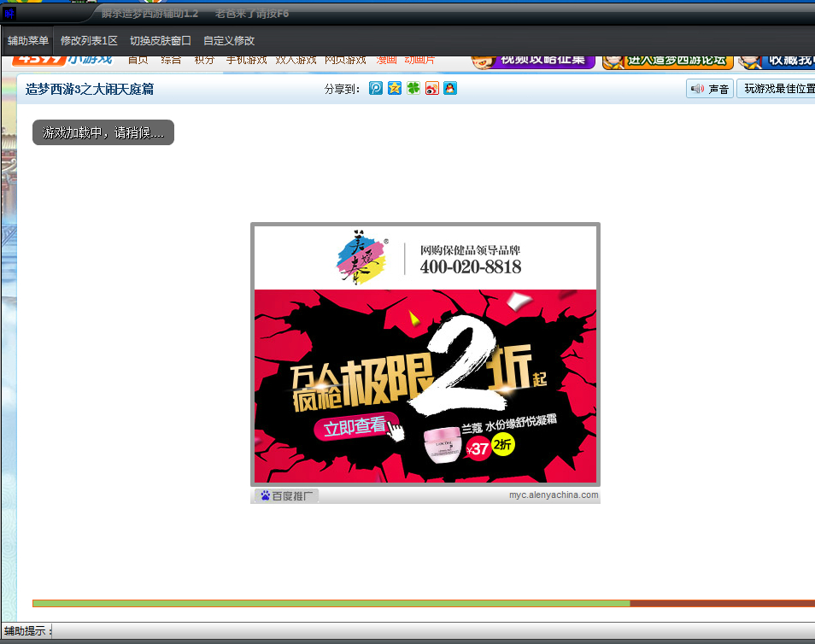Open 自定义修改 menu
This screenshot has height=644, width=815.
[x=229, y=40]
